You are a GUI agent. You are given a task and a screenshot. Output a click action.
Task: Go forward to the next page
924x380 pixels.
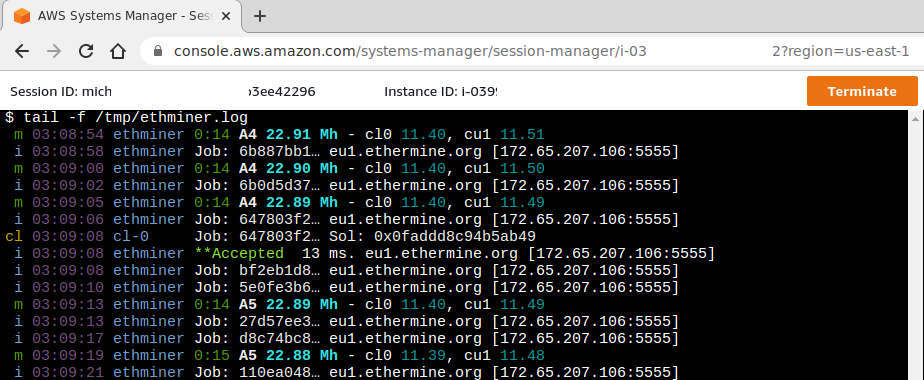(x=54, y=51)
